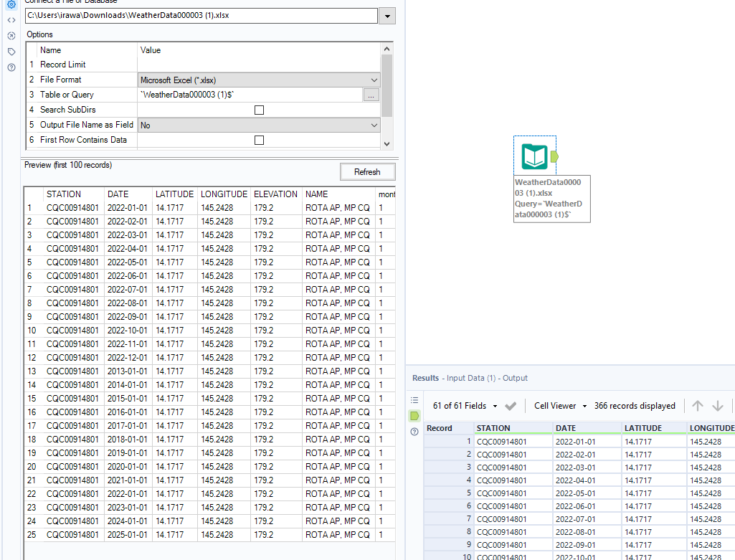Open the Output File Name as Field dropdown
The height and width of the screenshot is (560, 735).
point(374,125)
